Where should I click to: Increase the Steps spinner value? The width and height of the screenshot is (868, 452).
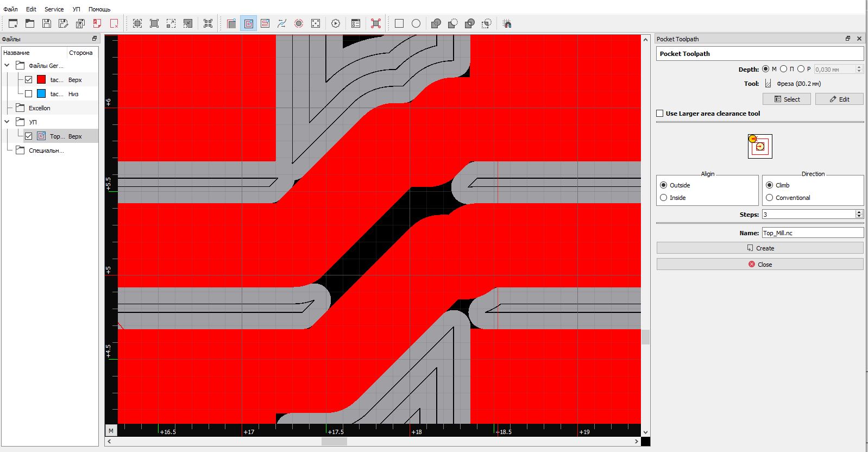(x=859, y=212)
